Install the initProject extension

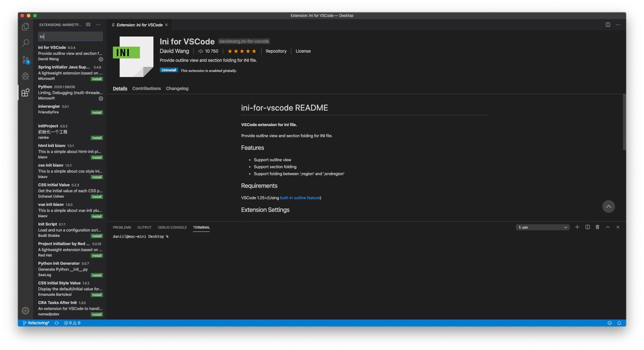click(97, 138)
